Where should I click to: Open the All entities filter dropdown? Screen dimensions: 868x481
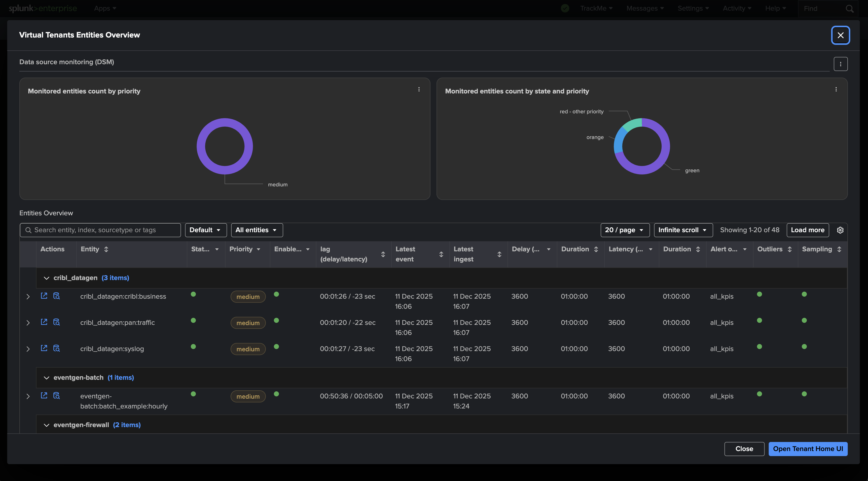coord(257,230)
